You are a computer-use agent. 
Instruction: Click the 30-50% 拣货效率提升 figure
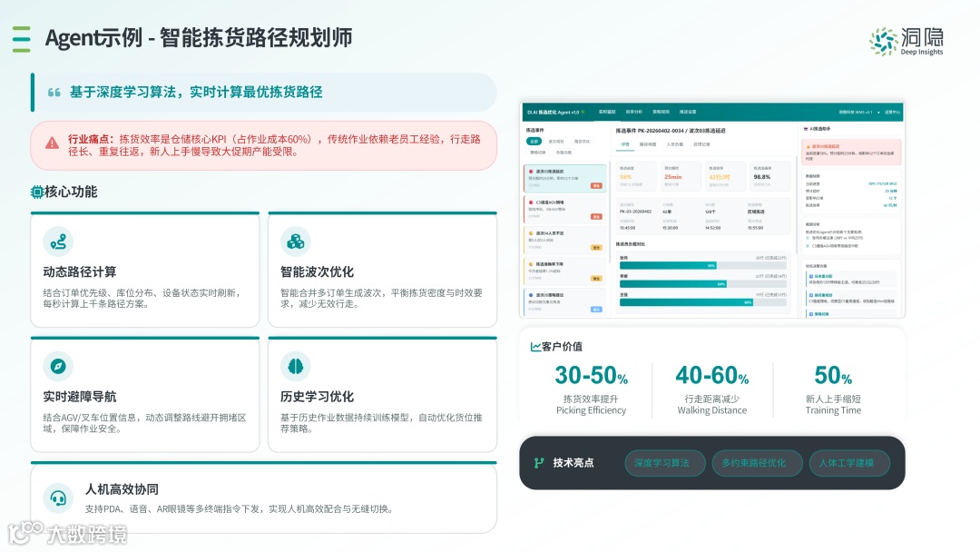click(x=592, y=375)
